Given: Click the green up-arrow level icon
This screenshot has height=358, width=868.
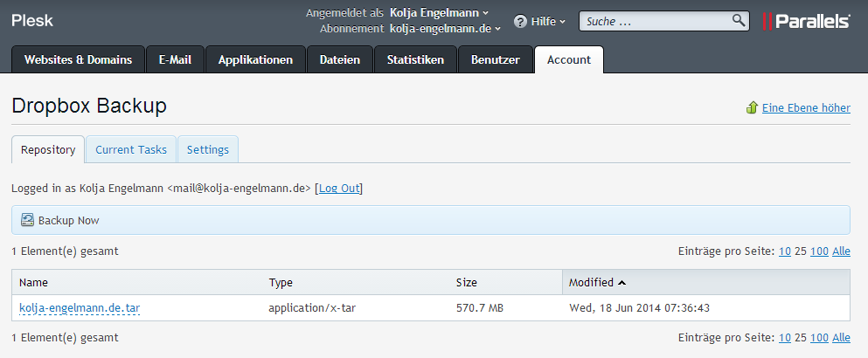Looking at the screenshot, I should pyautogui.click(x=752, y=107).
